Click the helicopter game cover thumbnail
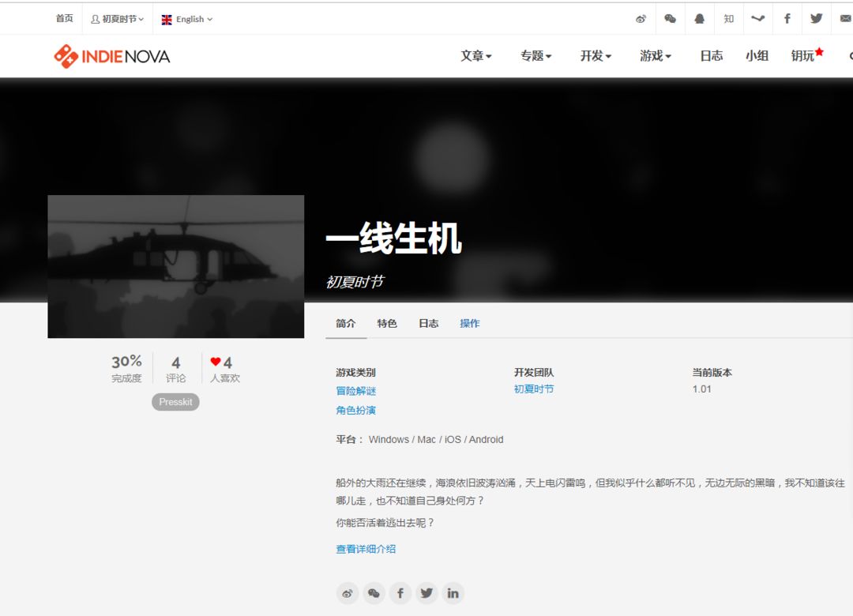The image size is (853, 616). (x=175, y=267)
